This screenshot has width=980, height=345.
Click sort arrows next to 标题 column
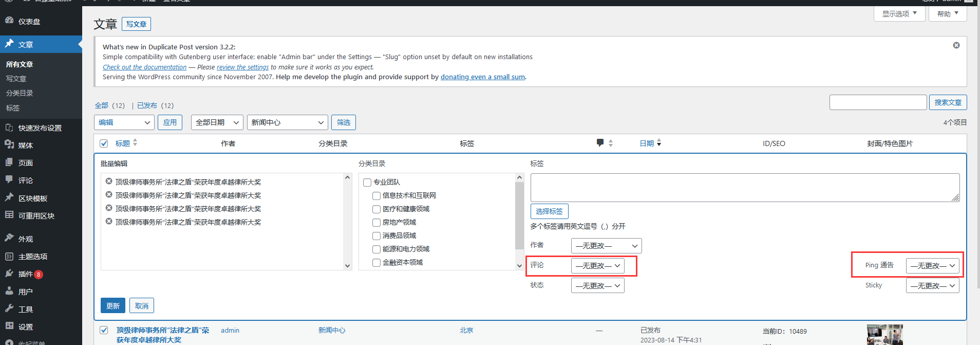pos(135,142)
